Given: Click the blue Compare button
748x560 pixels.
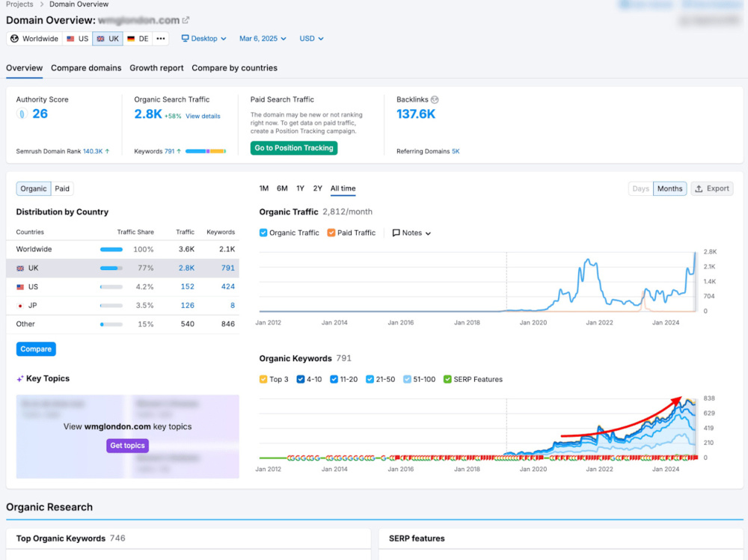Looking at the screenshot, I should [36, 349].
